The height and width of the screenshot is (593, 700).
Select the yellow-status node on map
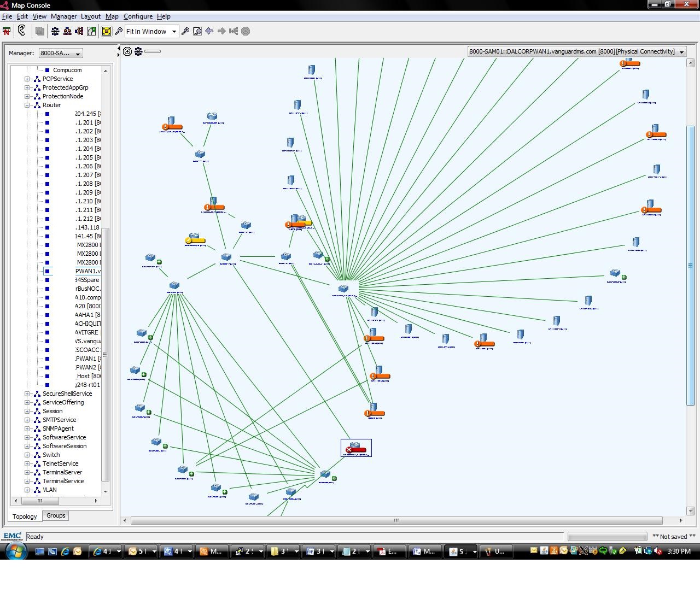pyautogui.click(x=194, y=239)
